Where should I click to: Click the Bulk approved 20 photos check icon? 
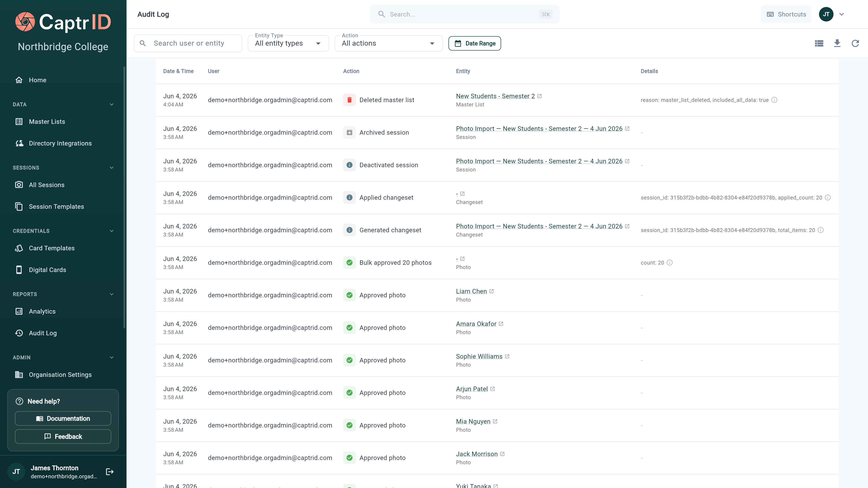click(349, 263)
